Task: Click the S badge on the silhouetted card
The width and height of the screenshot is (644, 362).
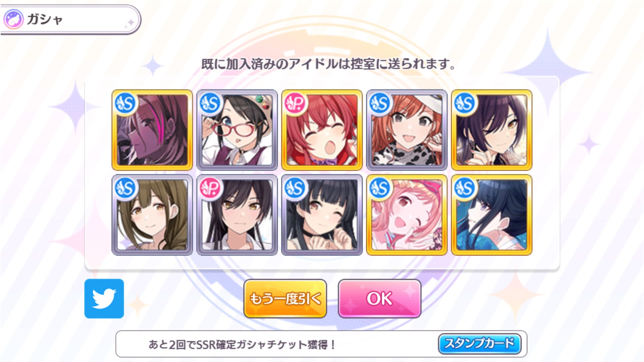Action: click(x=126, y=103)
